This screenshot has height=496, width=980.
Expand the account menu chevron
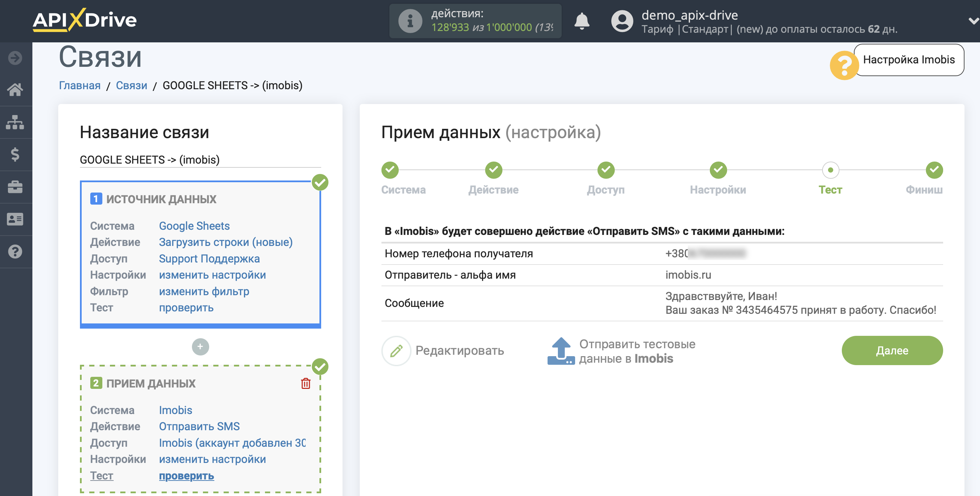tap(973, 21)
